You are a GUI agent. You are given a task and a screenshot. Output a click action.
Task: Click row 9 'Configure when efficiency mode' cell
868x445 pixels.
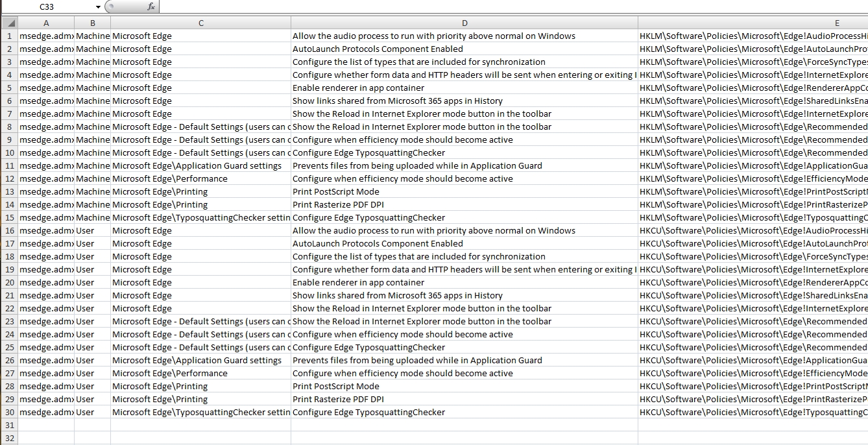(464, 139)
